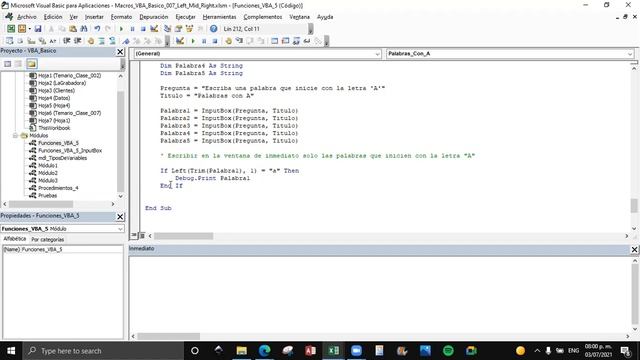Select the Funciones_VBA_5_InputBox module

point(70,151)
